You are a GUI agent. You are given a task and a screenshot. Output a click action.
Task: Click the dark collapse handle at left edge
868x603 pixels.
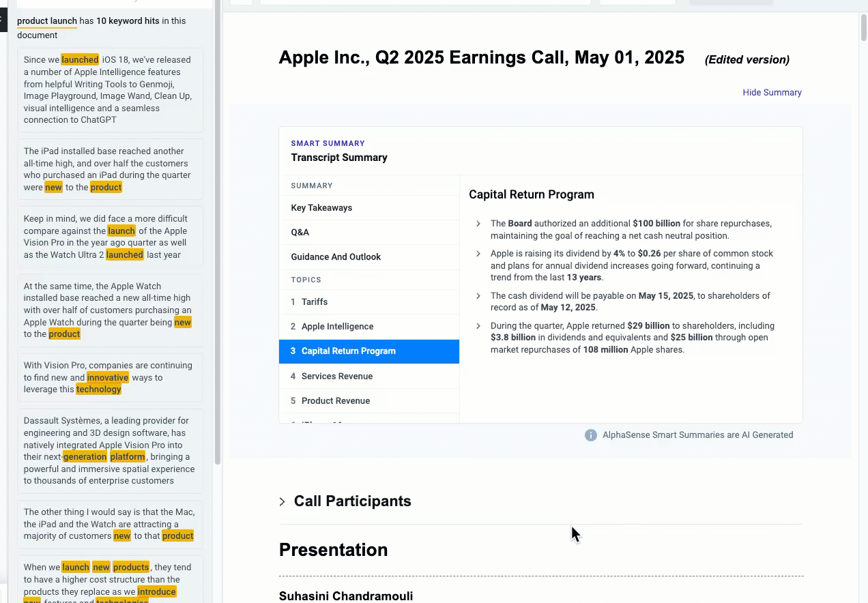(x=3, y=20)
